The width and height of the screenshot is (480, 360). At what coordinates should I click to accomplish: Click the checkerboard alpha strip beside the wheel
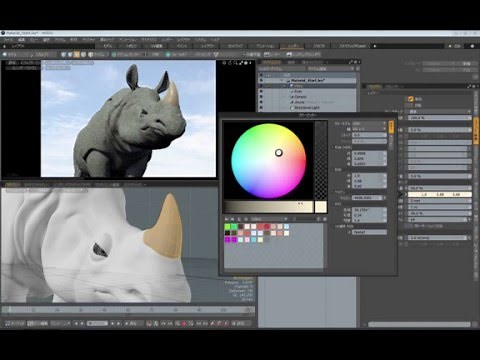[321, 160]
